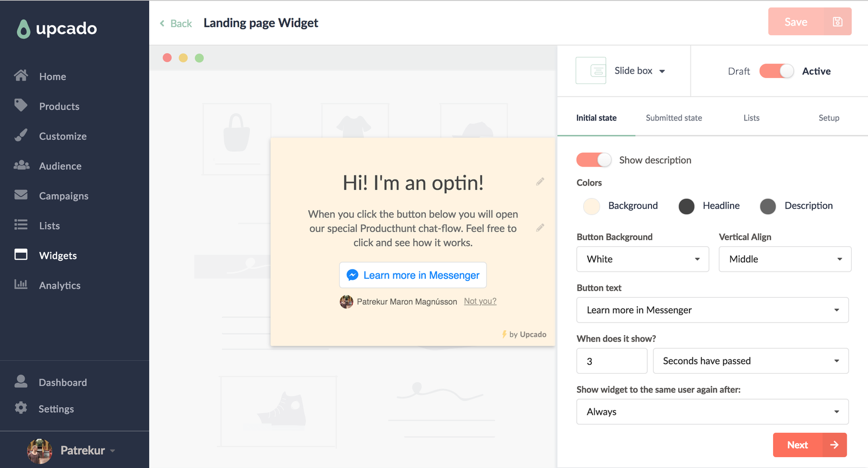Click the arrow icon on Next button
868x468 pixels.
tap(834, 445)
